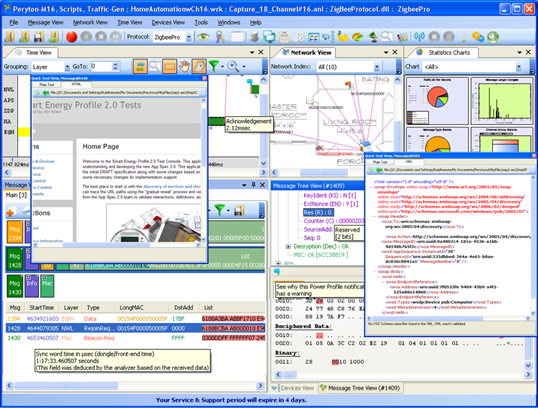This screenshot has height=408, width=538.
Task: Click the zoom-in magnifier in Time View toolbar
Action: tap(233, 66)
